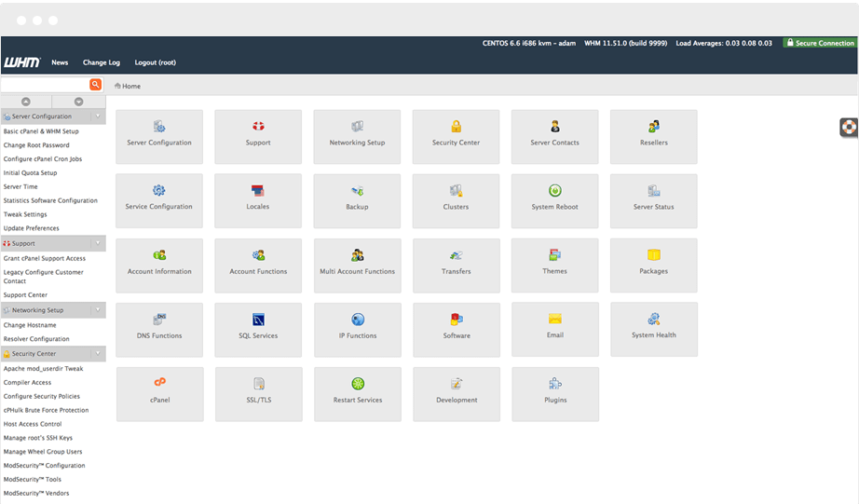Open the Server Configuration icon tile

(159, 136)
